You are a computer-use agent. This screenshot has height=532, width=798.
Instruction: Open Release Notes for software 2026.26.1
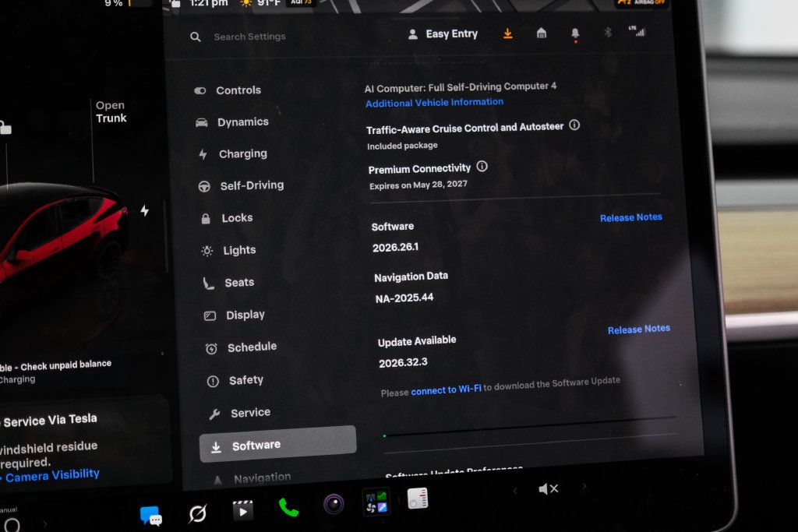pyautogui.click(x=631, y=217)
